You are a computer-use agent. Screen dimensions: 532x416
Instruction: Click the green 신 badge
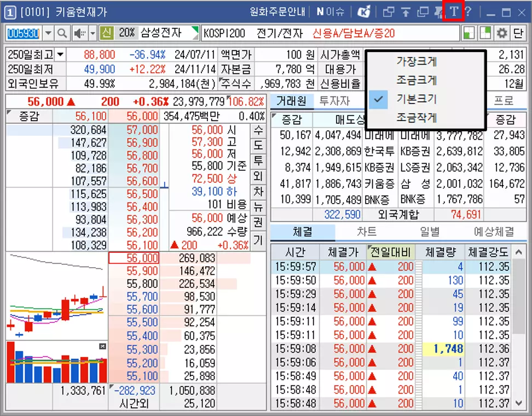point(107,33)
